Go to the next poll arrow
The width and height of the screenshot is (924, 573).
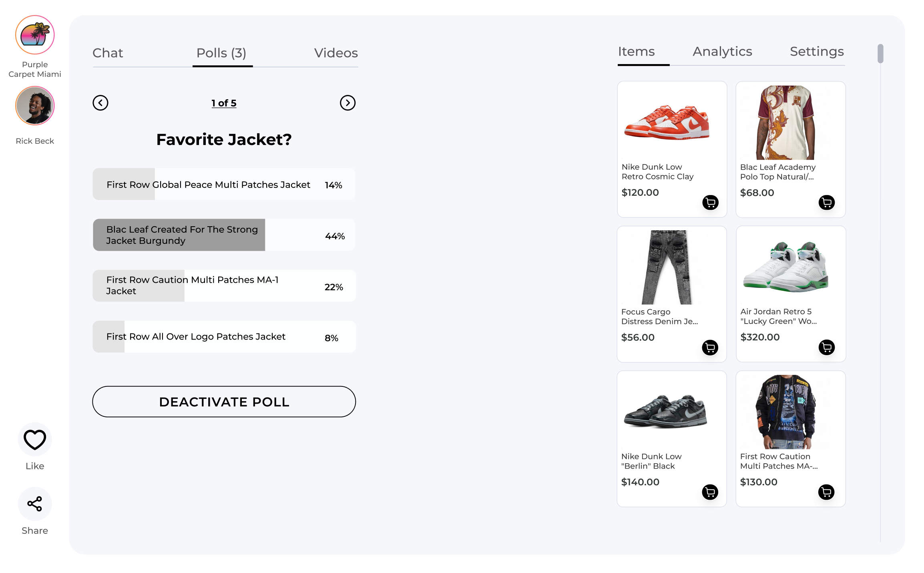pyautogui.click(x=348, y=103)
